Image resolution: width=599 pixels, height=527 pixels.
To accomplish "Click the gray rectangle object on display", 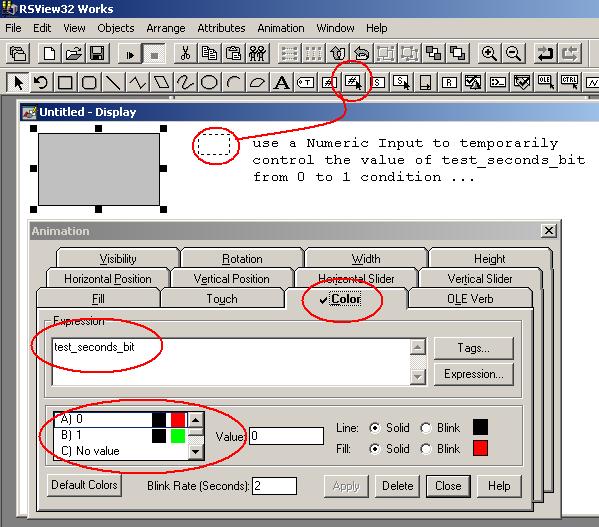I will click(x=99, y=169).
